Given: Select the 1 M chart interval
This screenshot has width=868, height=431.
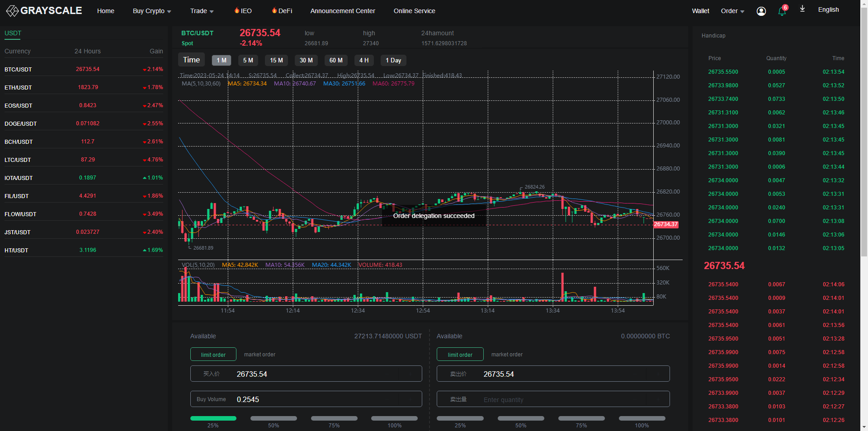Looking at the screenshot, I should 221,61.
